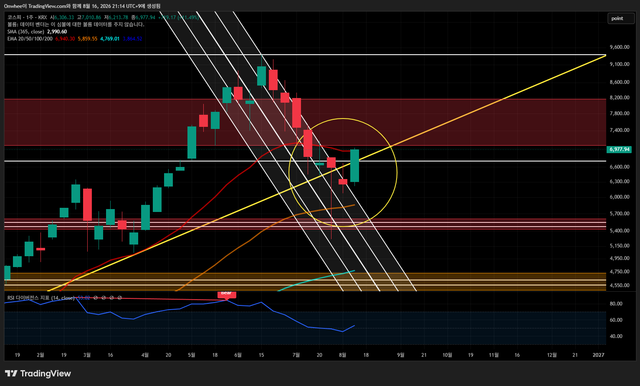The width and height of the screenshot is (640, 386).
Task: Click the 7,400.00 price scale label
Action: click(x=620, y=130)
